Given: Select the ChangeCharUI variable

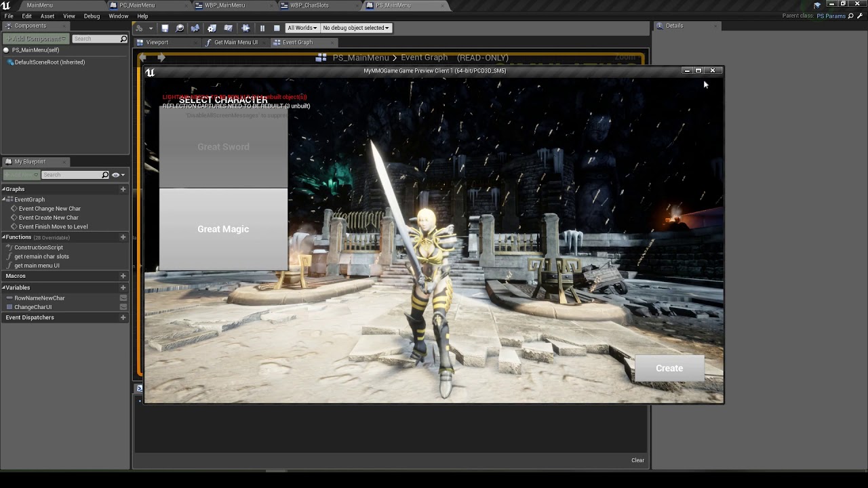Looking at the screenshot, I should click(x=33, y=307).
